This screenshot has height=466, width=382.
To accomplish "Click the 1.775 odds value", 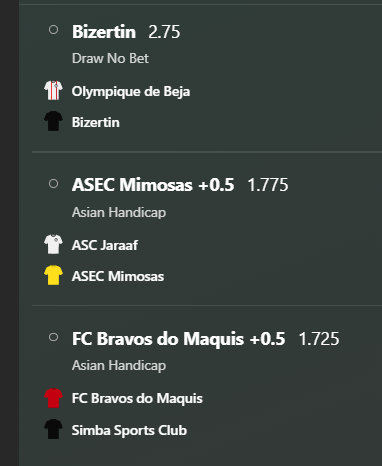I will (268, 185).
